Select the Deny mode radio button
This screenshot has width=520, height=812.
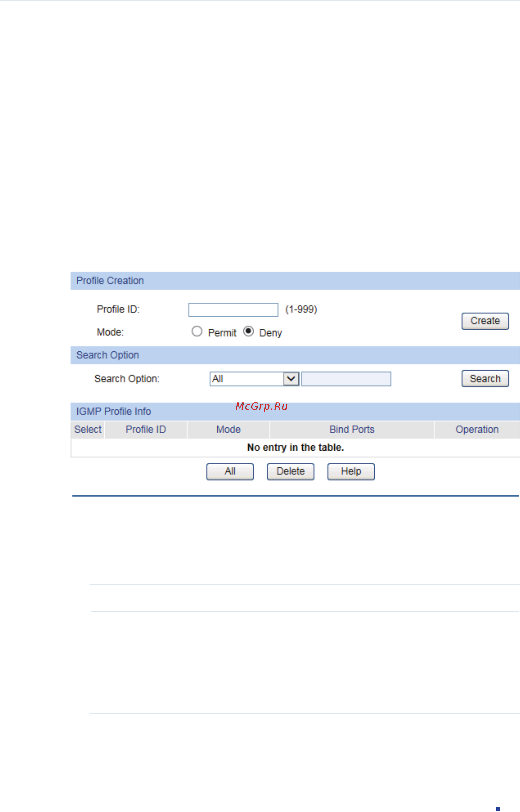pyautogui.click(x=248, y=331)
